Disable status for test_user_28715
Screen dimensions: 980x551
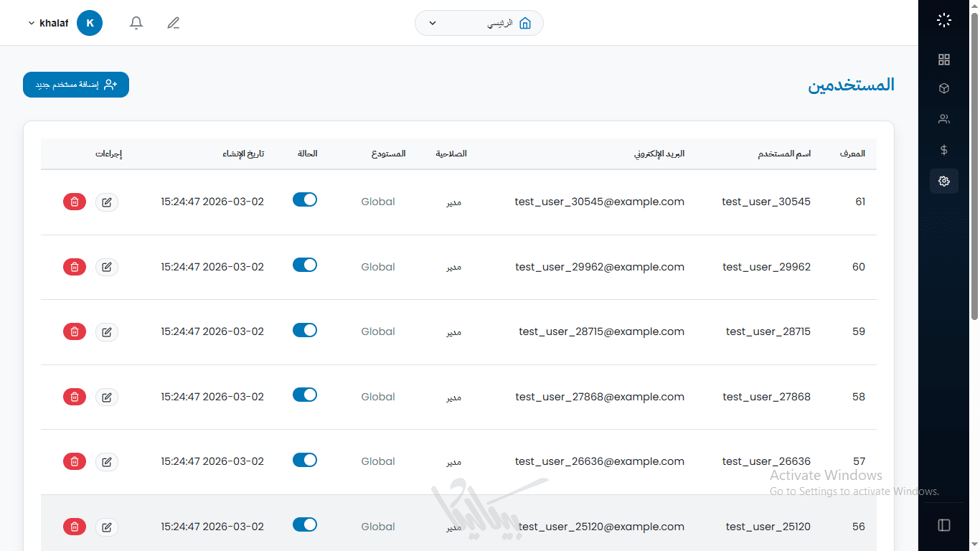[x=305, y=330]
